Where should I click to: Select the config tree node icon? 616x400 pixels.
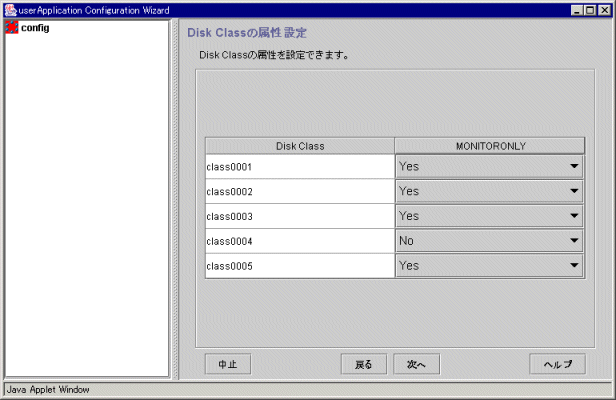click(12, 28)
